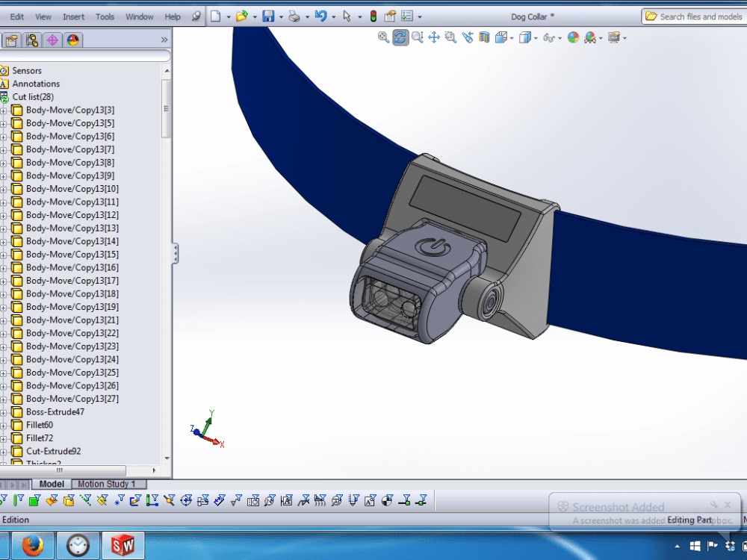Viewport: 747px width, 560px height.
Task: Click the Hide/Show Items glasses icon
Action: 548,37
